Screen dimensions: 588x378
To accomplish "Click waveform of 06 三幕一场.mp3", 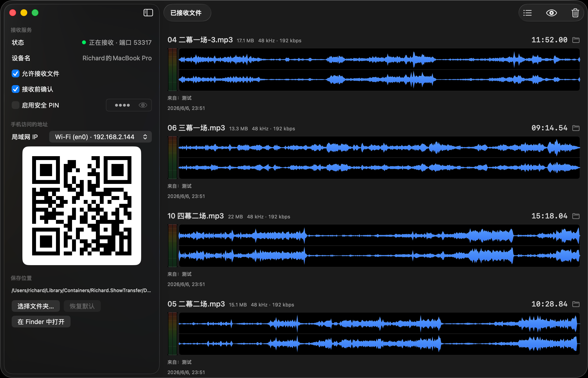I will [x=379, y=158].
